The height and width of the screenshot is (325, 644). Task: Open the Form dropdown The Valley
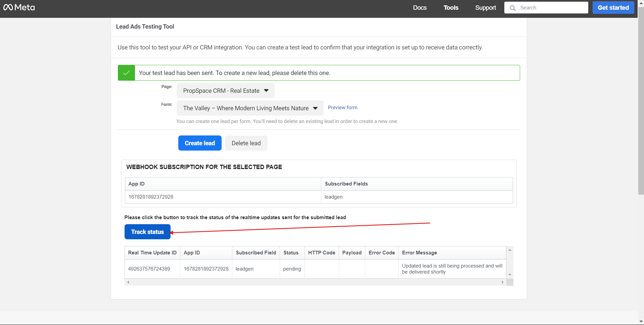(x=250, y=108)
